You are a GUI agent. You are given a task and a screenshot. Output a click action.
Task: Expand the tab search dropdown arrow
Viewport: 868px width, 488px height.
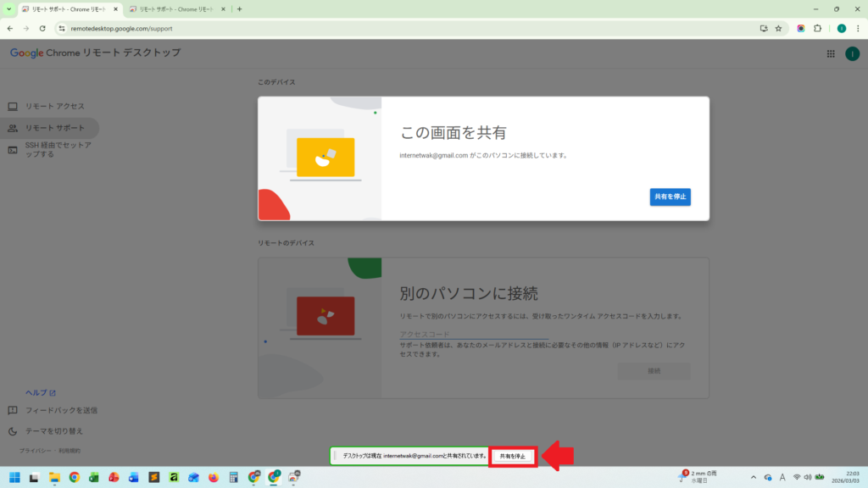point(8,9)
